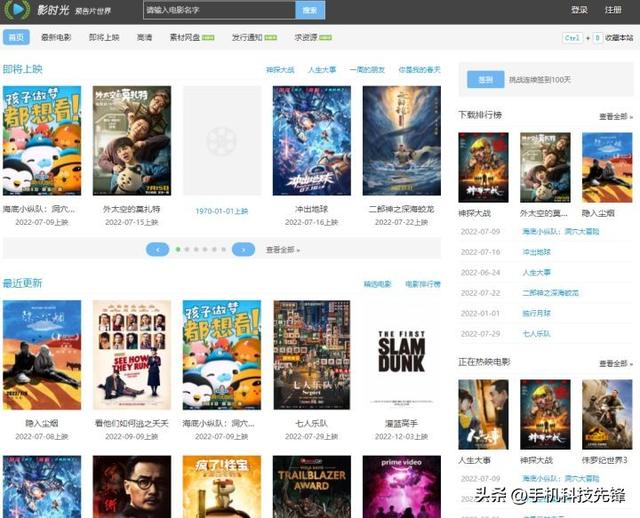Click 人生大事 in download ranking list

[x=536, y=272]
